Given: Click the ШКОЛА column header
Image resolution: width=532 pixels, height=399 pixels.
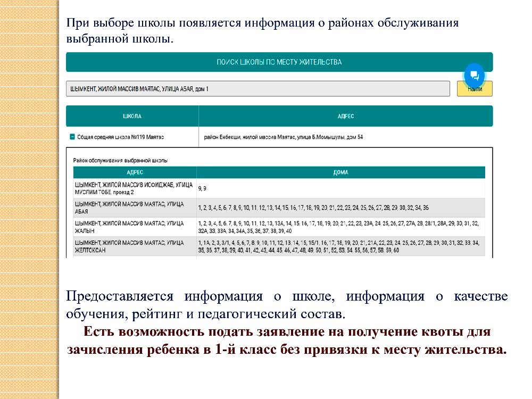Looking at the screenshot, I should (132, 116).
